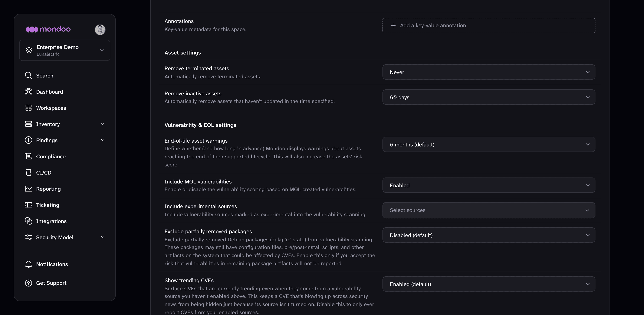The image size is (644, 315).
Task: Open the Reporting section
Action: tap(49, 189)
